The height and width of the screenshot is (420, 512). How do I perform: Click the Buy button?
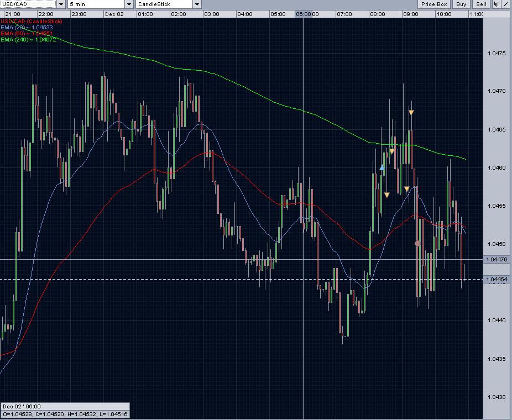tap(461, 4)
